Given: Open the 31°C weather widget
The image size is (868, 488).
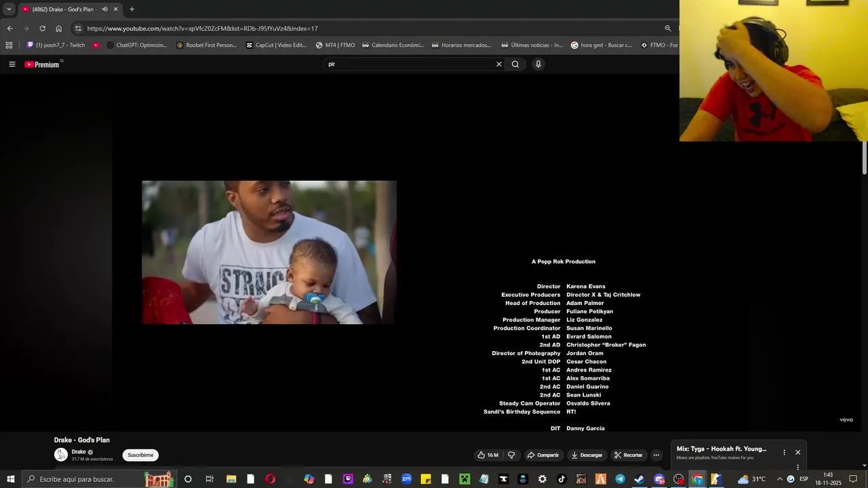Looking at the screenshot, I should click(751, 479).
